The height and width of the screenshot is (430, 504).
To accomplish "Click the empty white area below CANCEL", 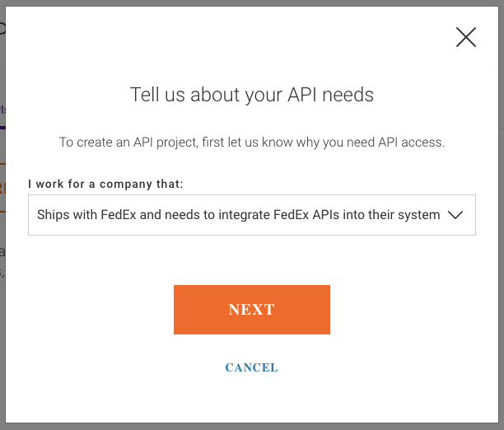I will coord(252,399).
